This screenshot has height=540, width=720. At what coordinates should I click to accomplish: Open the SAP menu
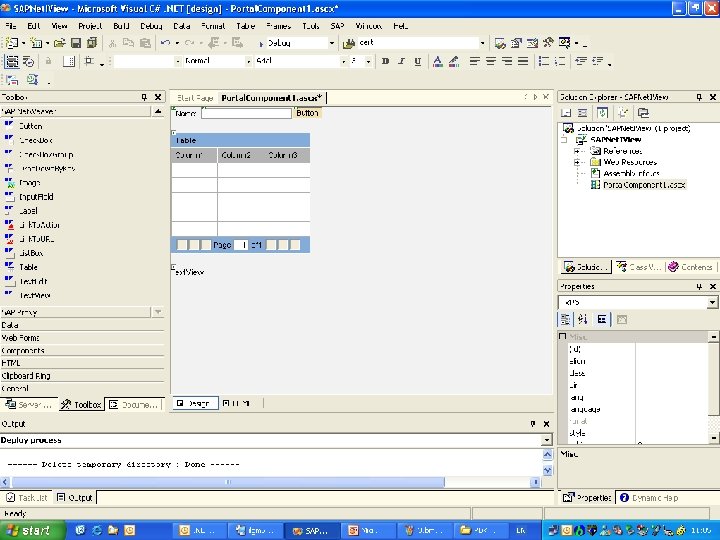337,26
